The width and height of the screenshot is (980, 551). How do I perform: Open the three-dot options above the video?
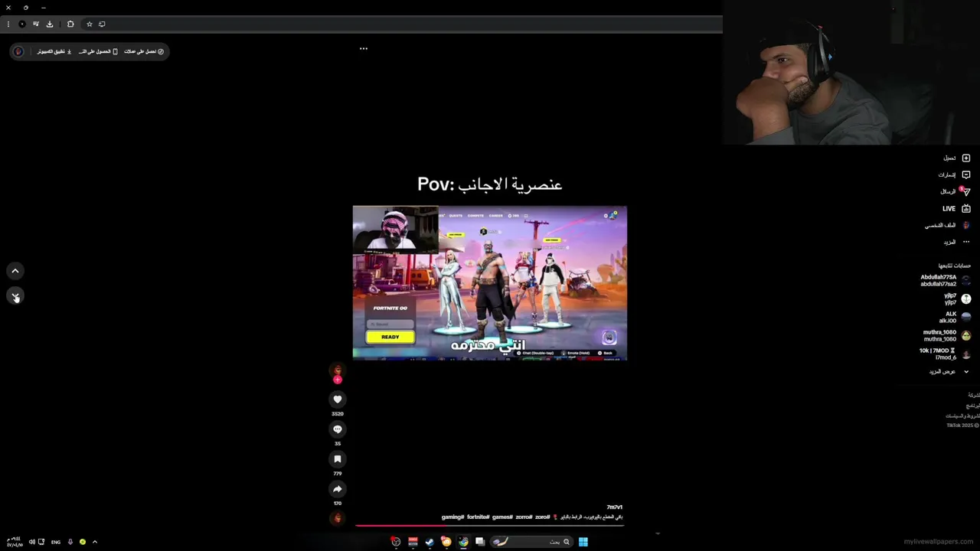(364, 48)
